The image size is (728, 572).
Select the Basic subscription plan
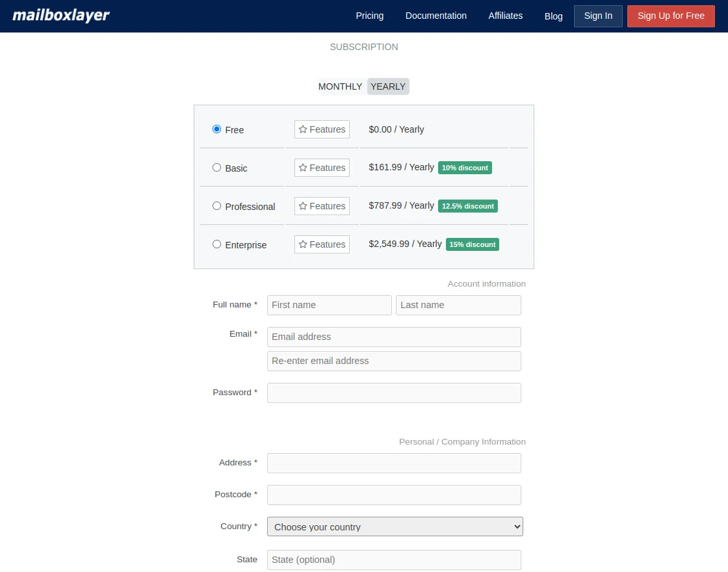pyautogui.click(x=216, y=167)
